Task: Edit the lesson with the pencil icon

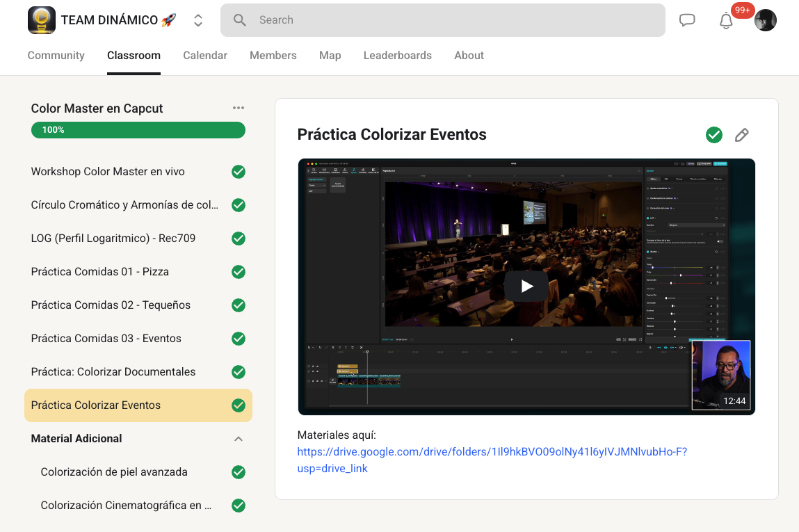Action: [742, 135]
